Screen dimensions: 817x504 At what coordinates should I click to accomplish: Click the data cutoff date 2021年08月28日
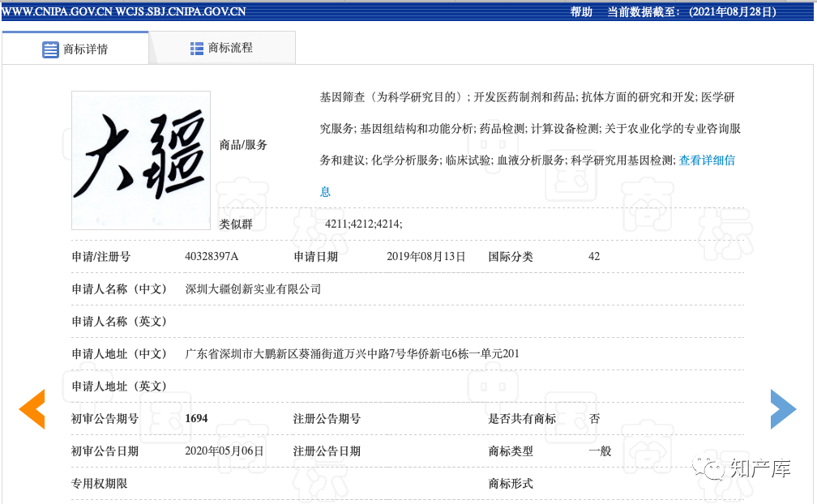[x=732, y=12]
